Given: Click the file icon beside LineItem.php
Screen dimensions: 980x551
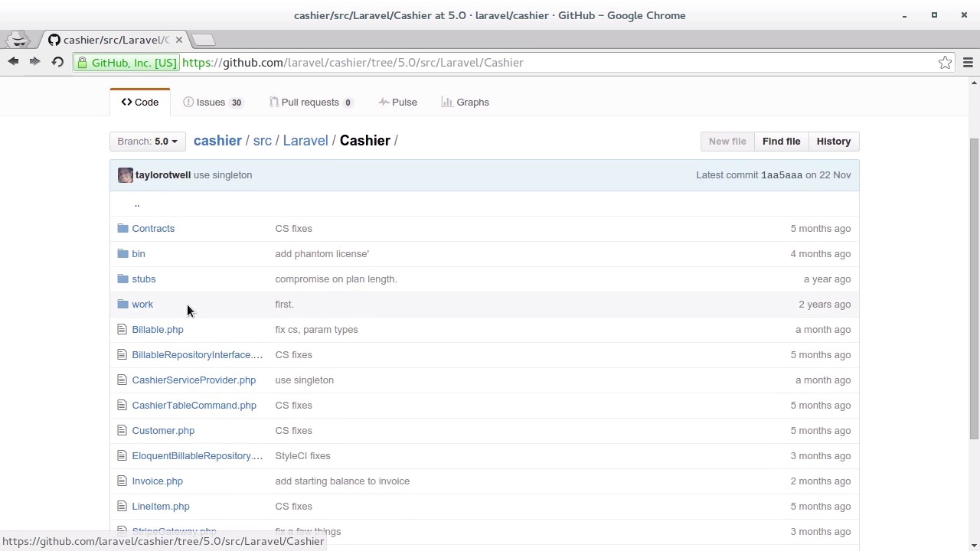Looking at the screenshot, I should pos(122,506).
